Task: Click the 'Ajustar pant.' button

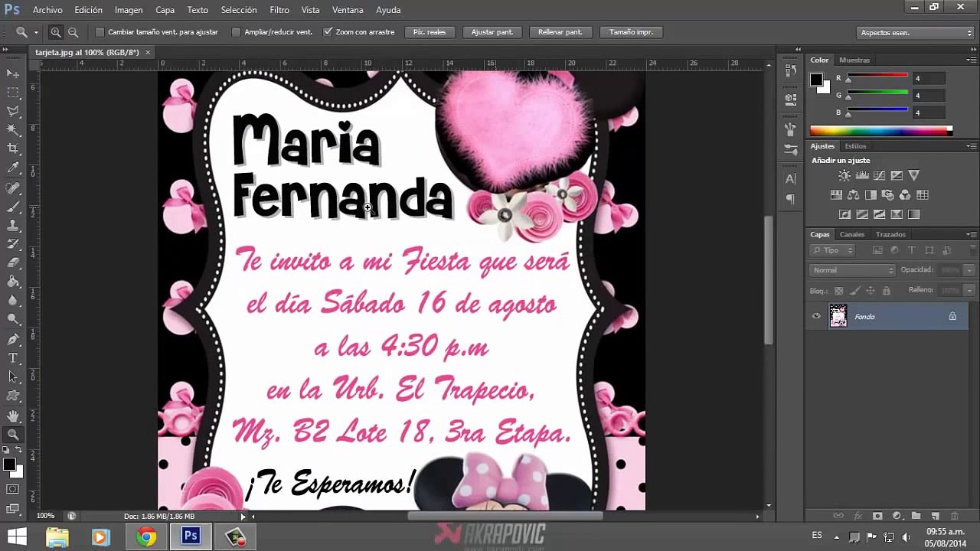Action: pos(492,32)
